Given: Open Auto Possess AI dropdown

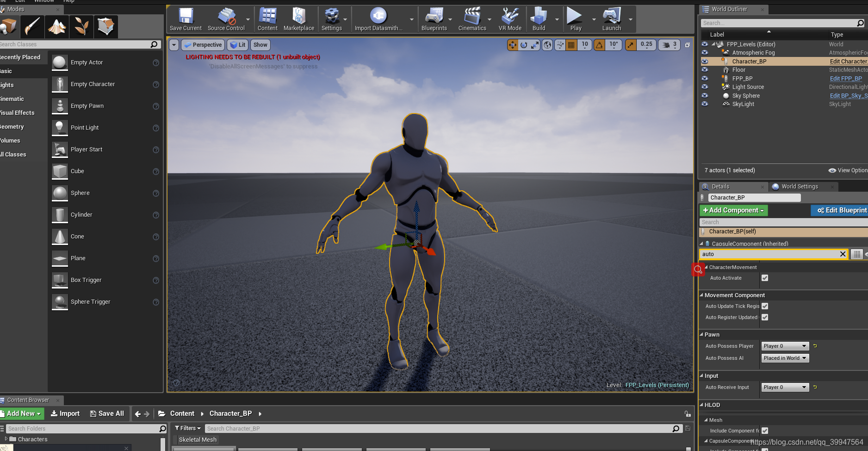Looking at the screenshot, I should point(785,358).
